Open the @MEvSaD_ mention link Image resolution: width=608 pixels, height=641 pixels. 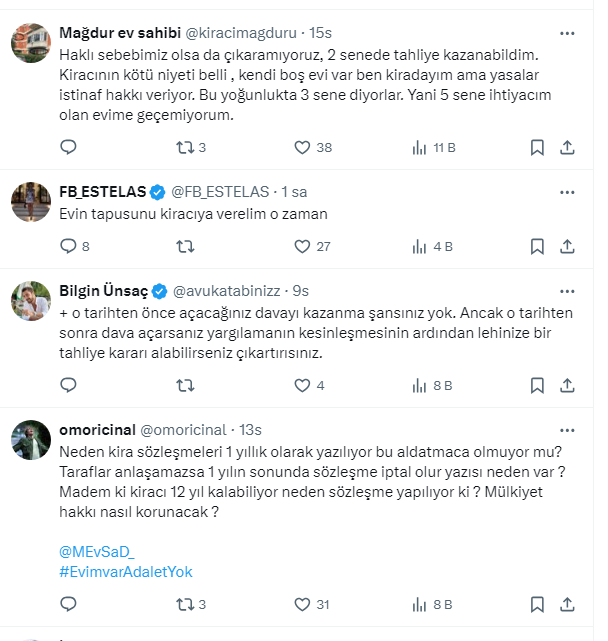(x=97, y=552)
